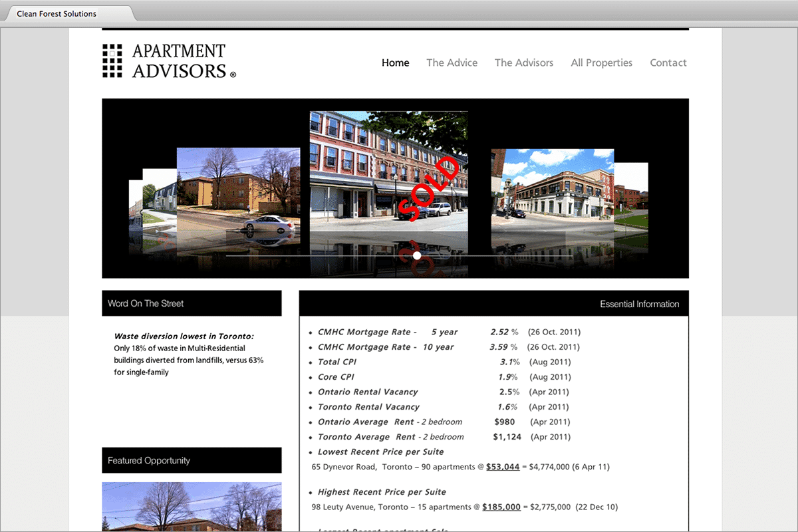
Task: Select the right carousel corner building photo
Action: click(552, 190)
